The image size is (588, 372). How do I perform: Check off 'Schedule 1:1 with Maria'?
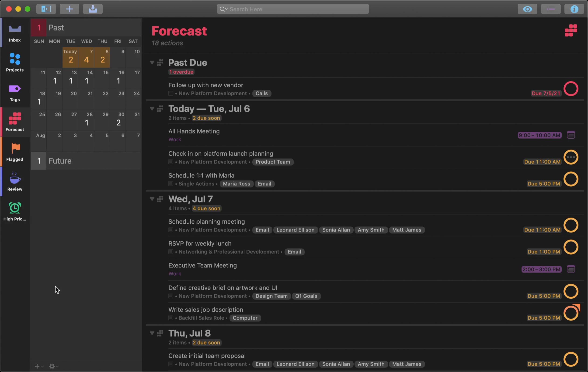571,179
